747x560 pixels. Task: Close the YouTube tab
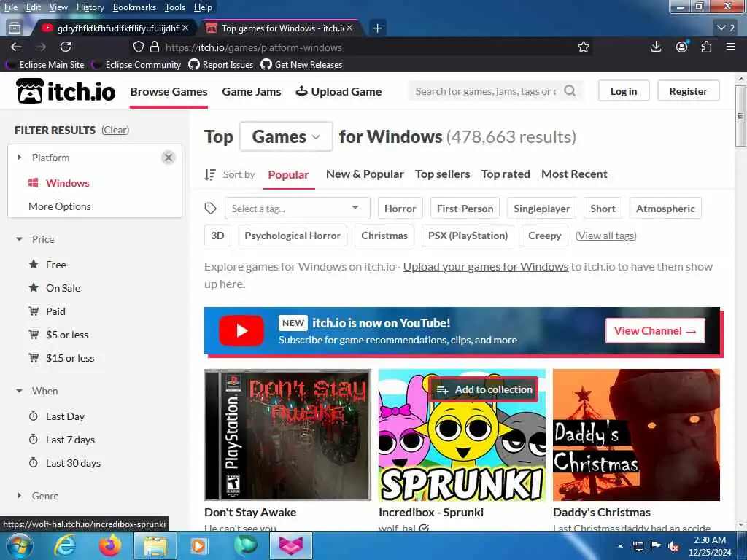click(x=185, y=28)
